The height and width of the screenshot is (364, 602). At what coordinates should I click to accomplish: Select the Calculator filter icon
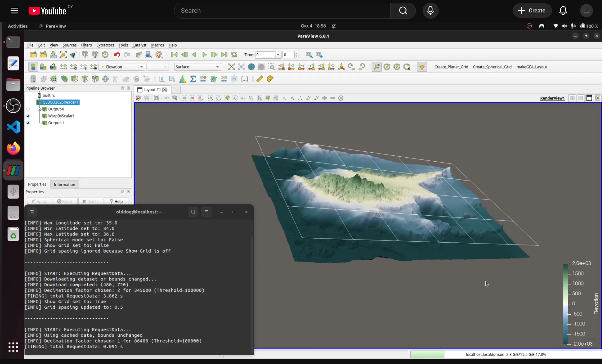click(x=33, y=79)
